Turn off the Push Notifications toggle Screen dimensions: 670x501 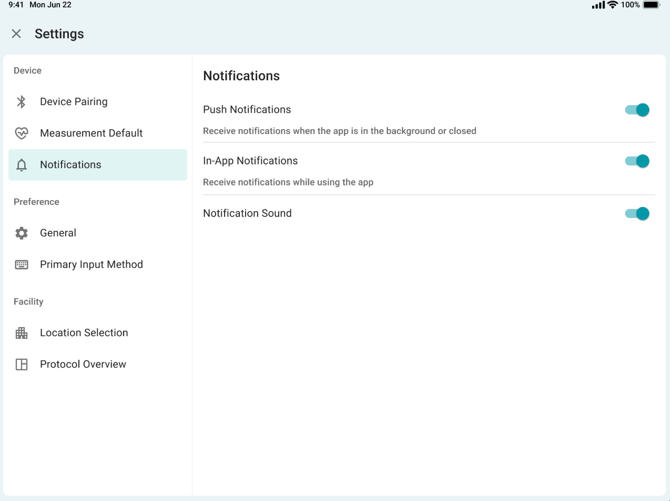(637, 110)
